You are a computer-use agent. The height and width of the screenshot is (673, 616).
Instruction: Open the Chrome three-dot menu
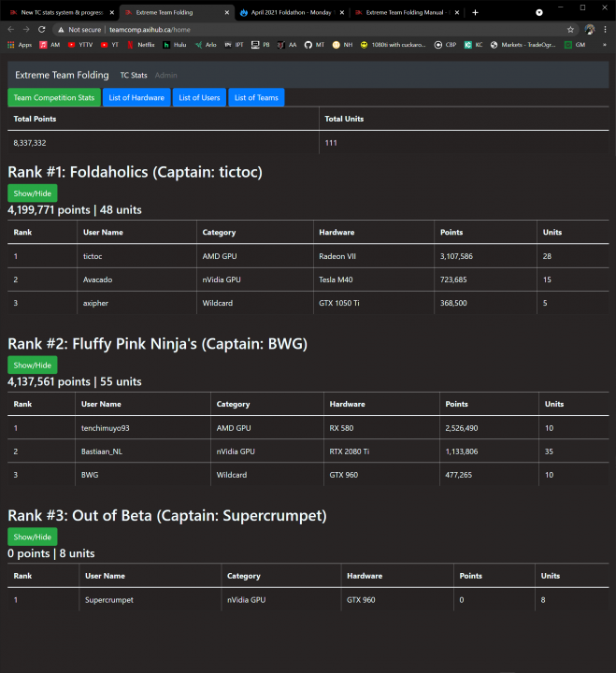pyautogui.click(x=605, y=29)
